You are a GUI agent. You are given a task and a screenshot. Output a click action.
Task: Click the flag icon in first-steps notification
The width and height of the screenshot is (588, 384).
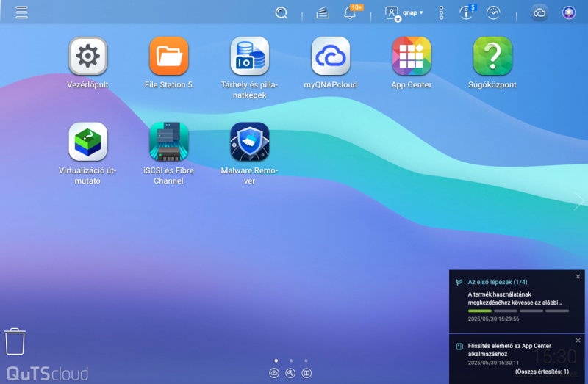pos(459,282)
